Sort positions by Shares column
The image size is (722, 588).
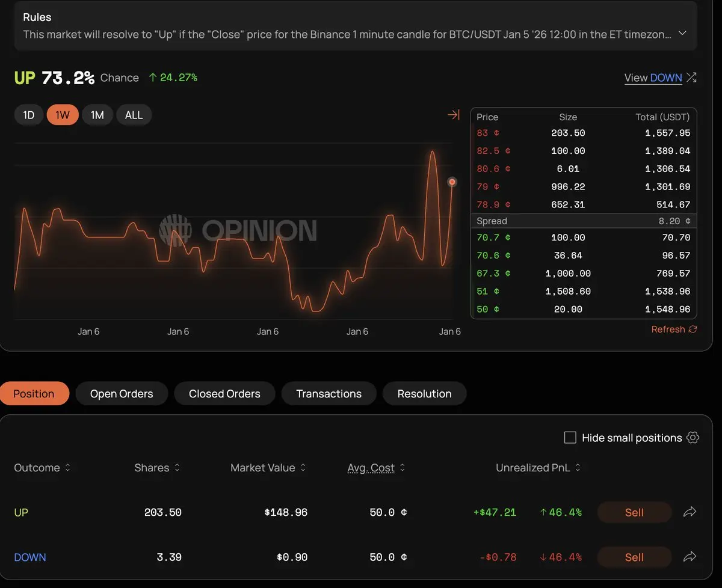(157, 468)
